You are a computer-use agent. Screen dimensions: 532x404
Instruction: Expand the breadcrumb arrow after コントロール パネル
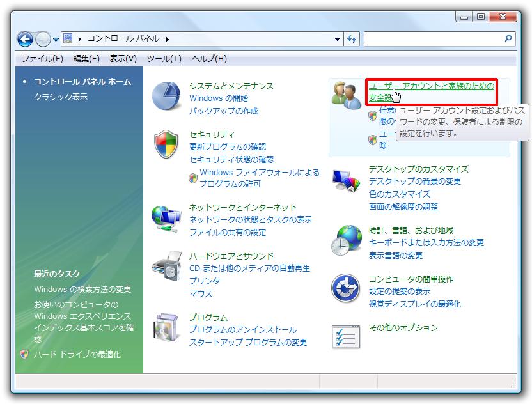coord(168,39)
